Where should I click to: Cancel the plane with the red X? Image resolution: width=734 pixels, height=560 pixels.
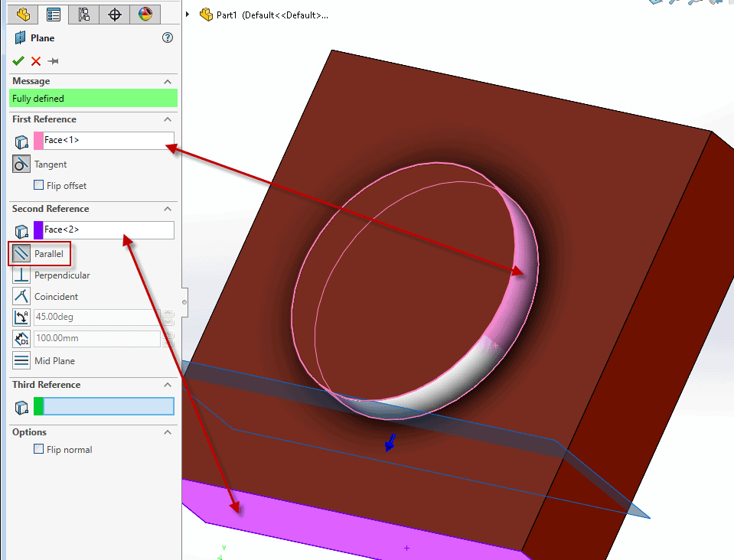coord(34,60)
